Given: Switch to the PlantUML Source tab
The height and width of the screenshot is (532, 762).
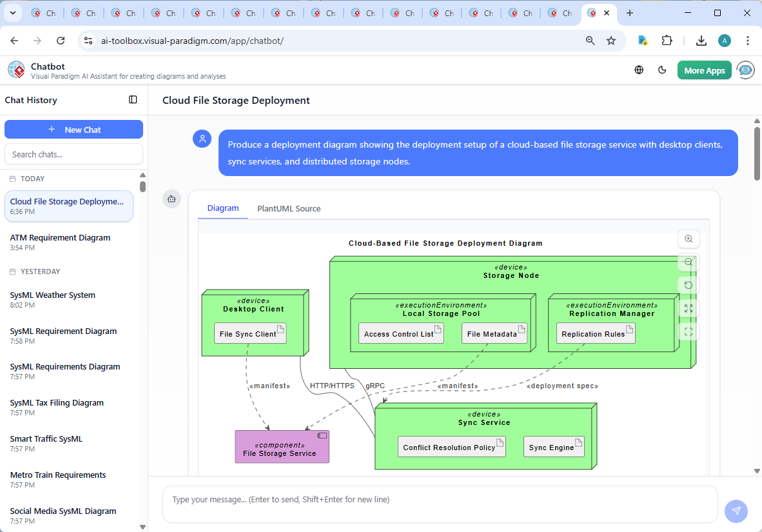Looking at the screenshot, I should [x=289, y=209].
